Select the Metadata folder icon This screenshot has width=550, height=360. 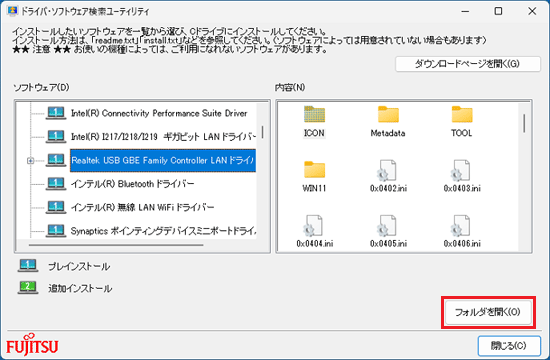pos(388,114)
